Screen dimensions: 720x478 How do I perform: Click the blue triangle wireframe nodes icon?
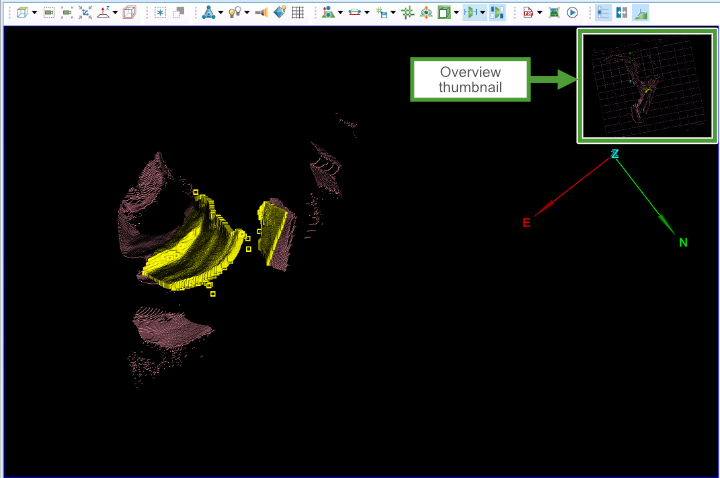point(209,12)
